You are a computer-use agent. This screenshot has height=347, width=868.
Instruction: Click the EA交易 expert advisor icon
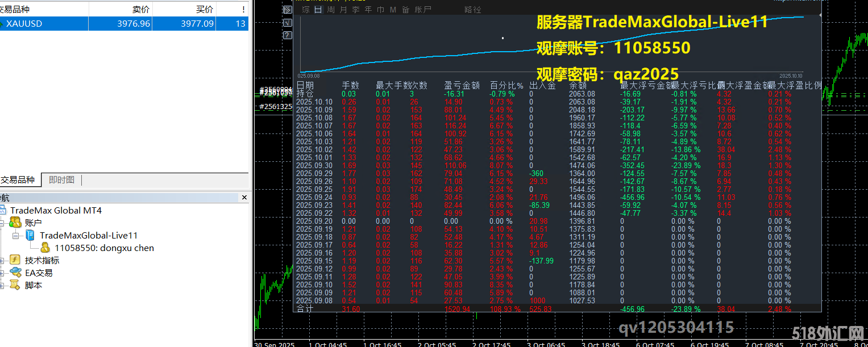pos(14,272)
